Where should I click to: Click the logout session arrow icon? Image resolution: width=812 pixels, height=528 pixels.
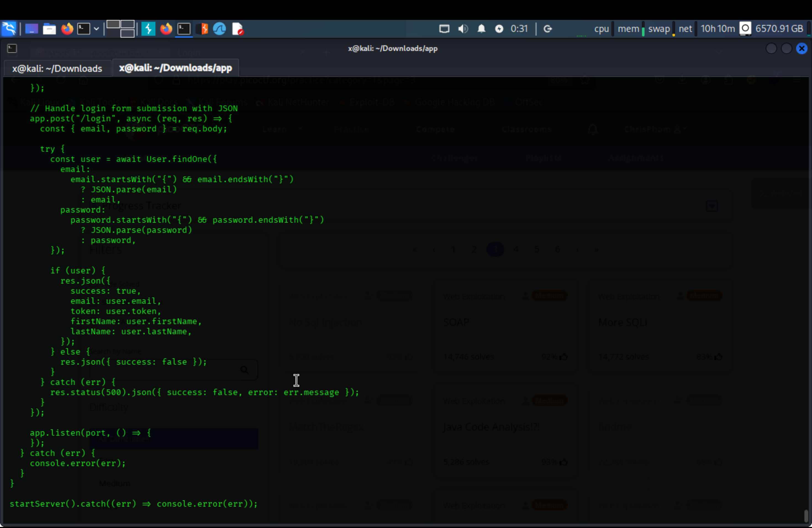point(548,29)
